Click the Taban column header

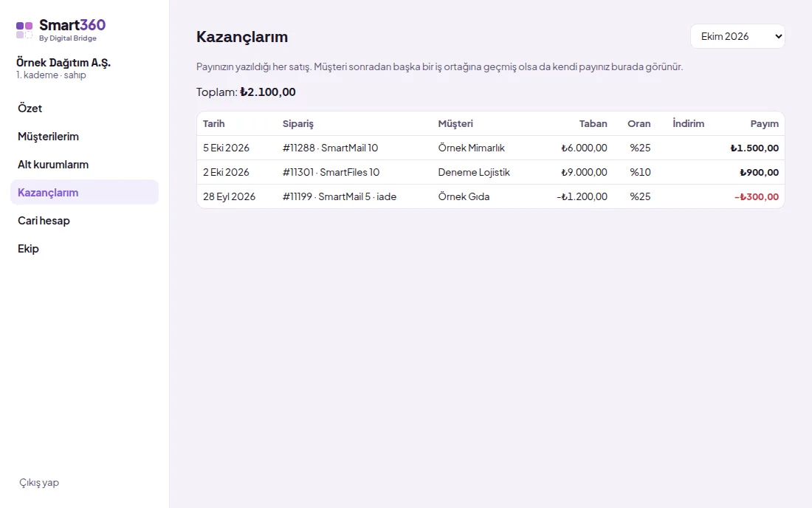click(x=593, y=123)
